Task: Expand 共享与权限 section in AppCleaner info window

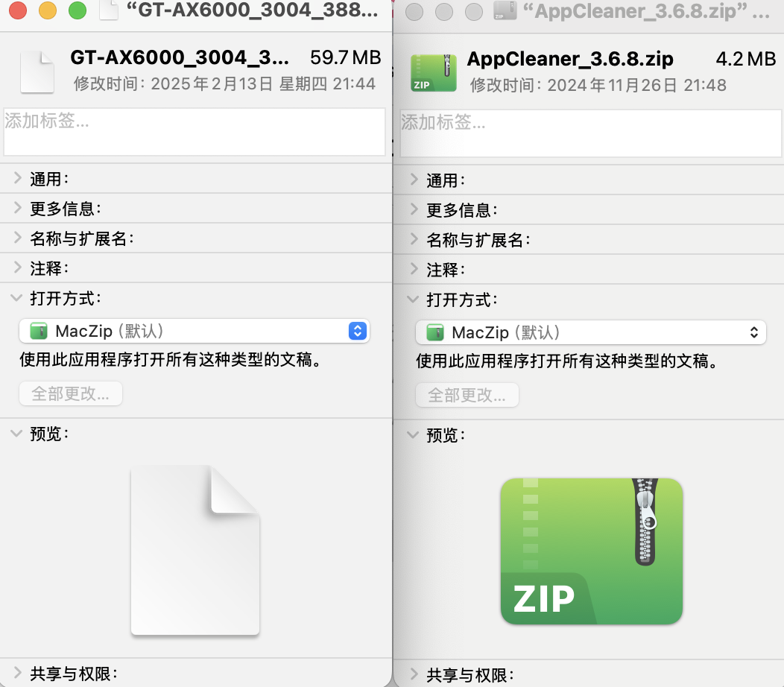Action: tap(414, 674)
